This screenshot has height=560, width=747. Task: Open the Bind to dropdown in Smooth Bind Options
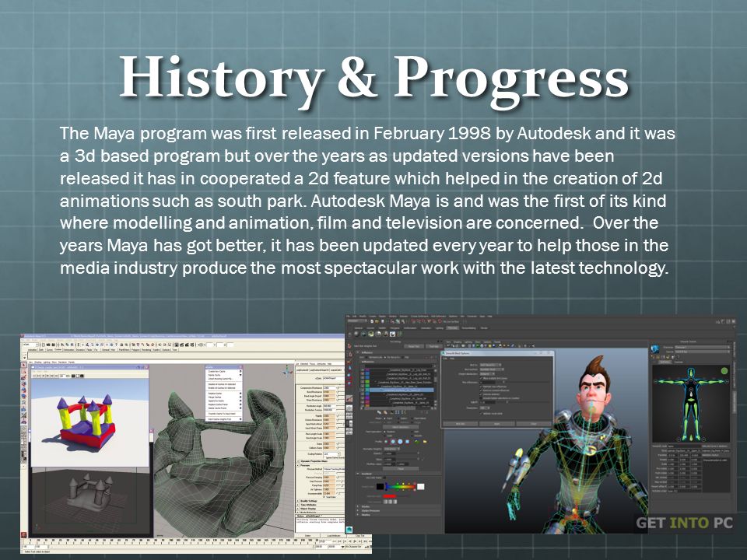pyautogui.click(x=490, y=365)
